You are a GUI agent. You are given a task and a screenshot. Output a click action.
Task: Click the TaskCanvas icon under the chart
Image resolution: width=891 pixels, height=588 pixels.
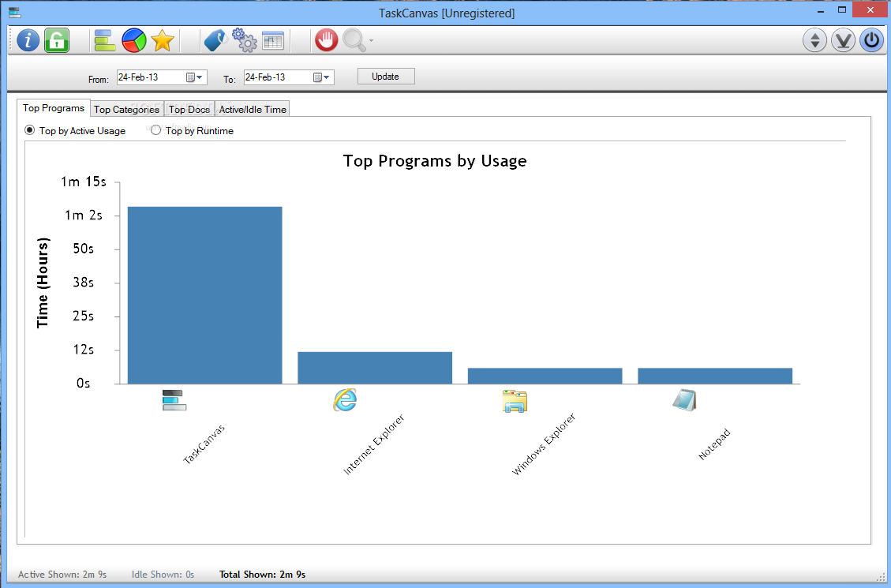click(174, 400)
